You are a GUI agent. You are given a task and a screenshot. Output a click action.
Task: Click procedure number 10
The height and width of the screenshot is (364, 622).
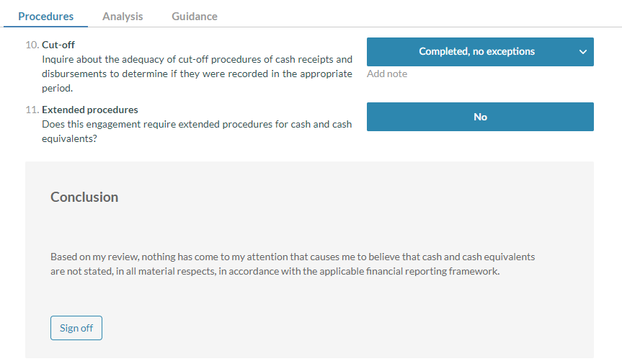pos(32,45)
